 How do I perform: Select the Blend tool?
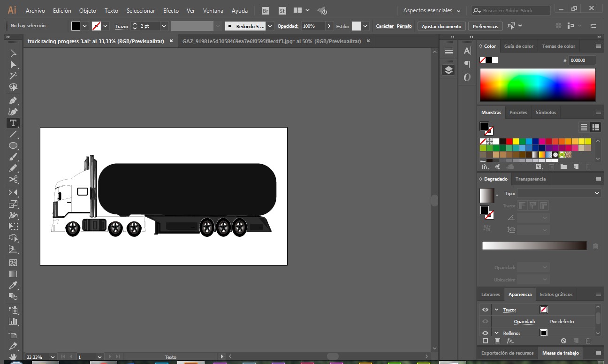pos(13,296)
